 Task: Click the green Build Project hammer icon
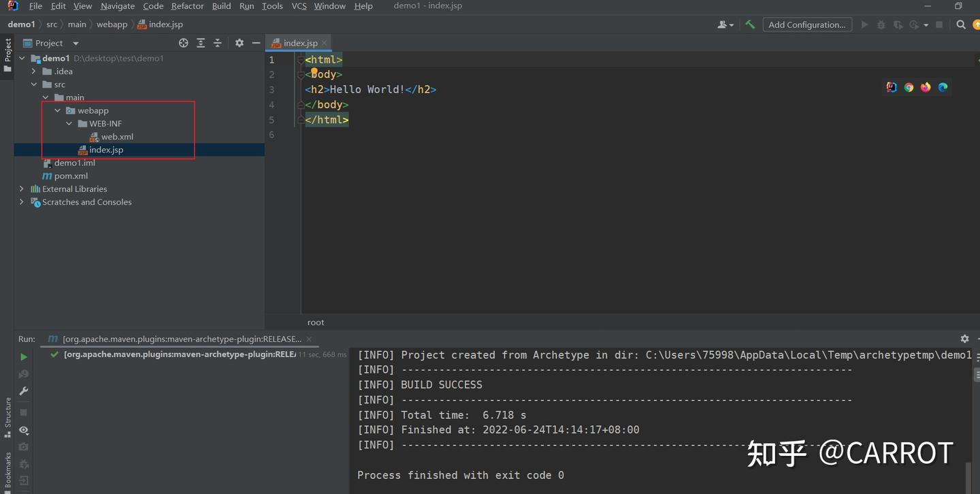click(750, 24)
